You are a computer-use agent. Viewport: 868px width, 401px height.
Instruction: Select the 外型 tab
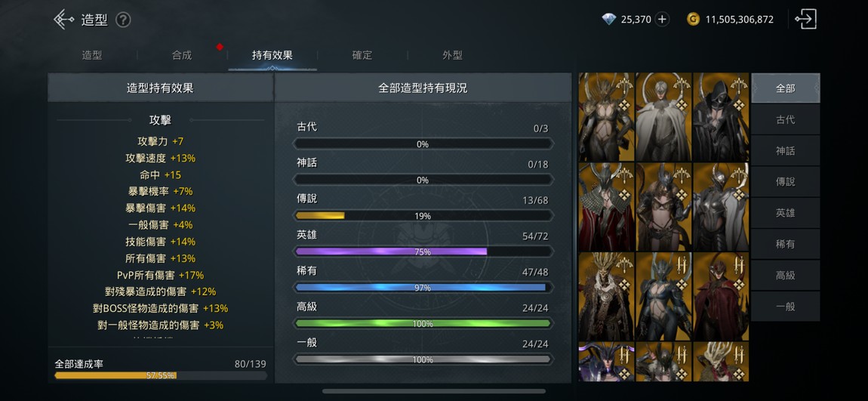pos(452,55)
